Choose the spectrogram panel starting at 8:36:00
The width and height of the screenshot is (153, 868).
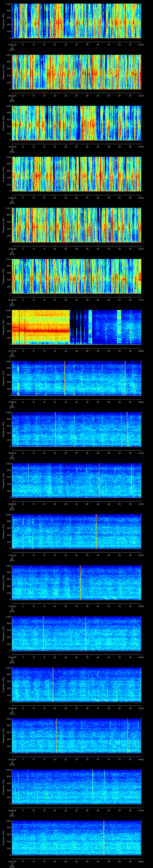pyautogui.click(x=77, y=276)
